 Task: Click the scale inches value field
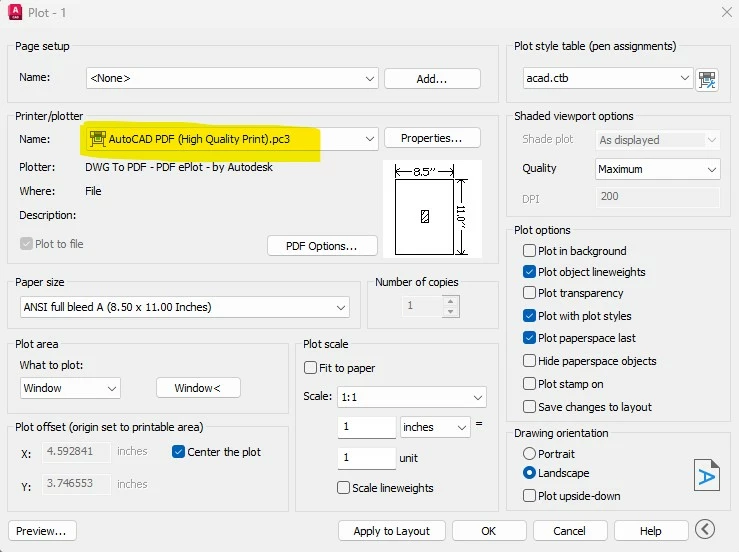click(367, 427)
